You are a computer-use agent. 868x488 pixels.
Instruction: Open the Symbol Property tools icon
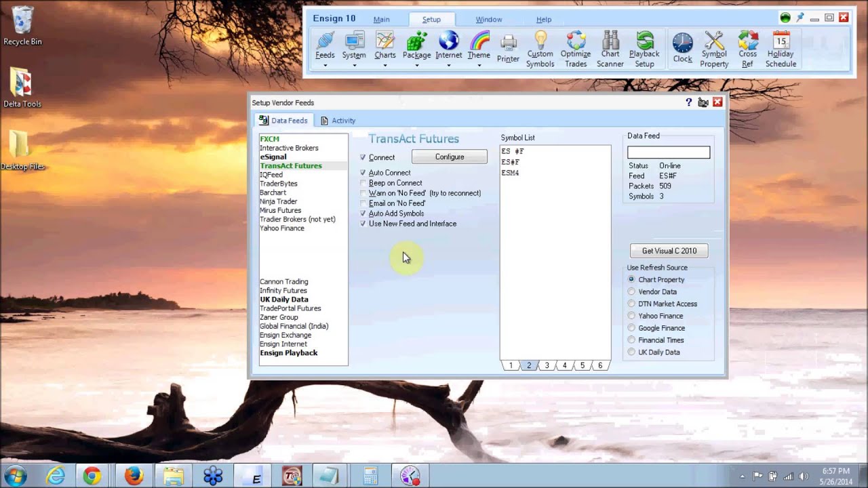coord(714,39)
